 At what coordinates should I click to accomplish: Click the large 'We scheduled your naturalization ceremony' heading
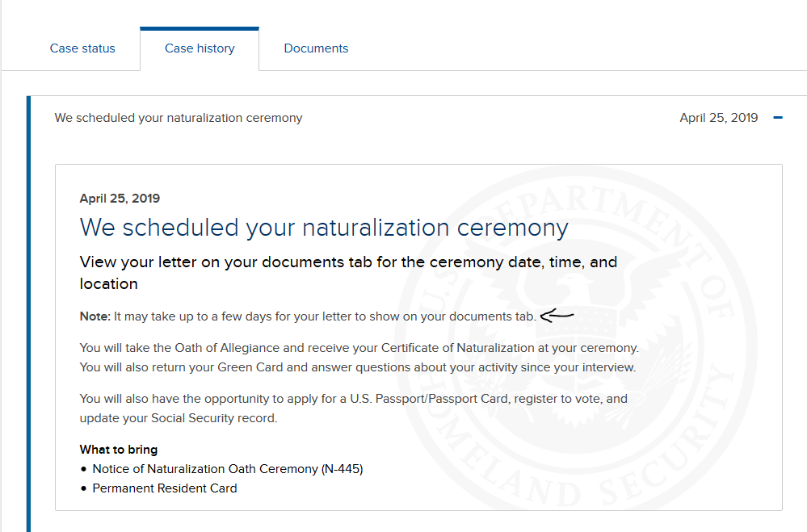click(324, 228)
